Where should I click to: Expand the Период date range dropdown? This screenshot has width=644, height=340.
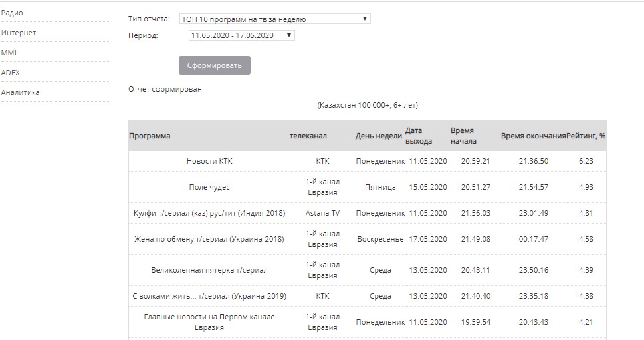coord(241,35)
